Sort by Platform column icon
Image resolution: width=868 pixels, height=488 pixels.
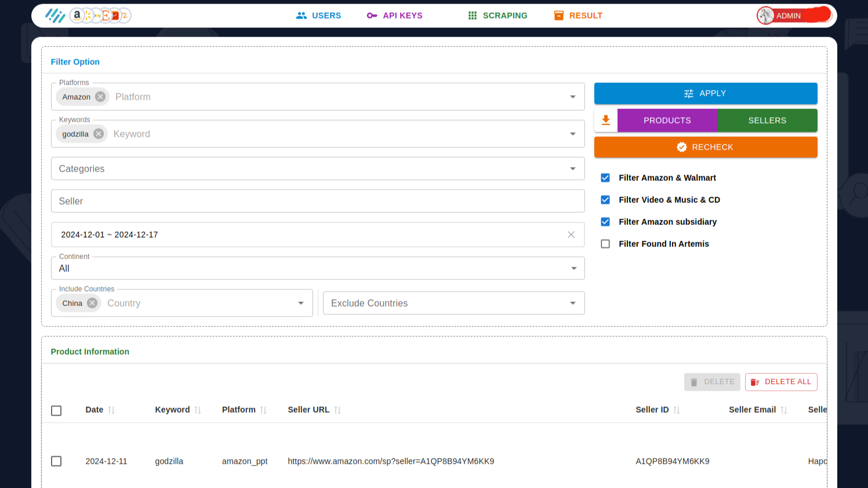[x=263, y=410]
